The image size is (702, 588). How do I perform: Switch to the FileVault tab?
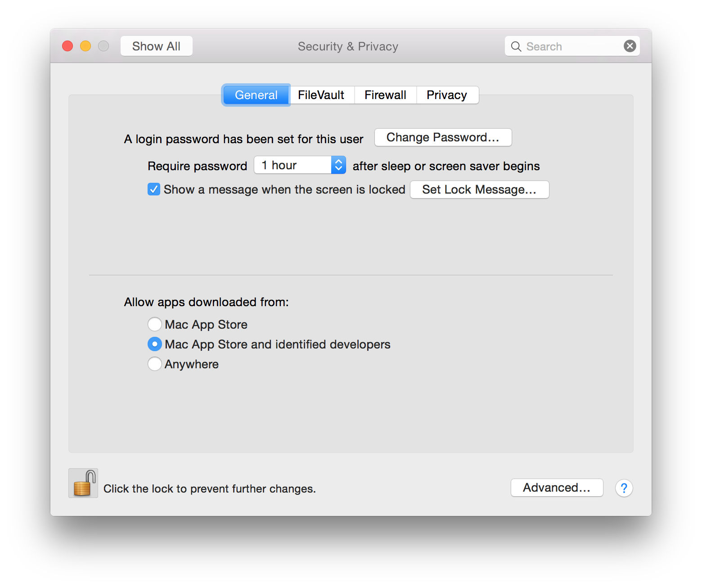tap(321, 95)
